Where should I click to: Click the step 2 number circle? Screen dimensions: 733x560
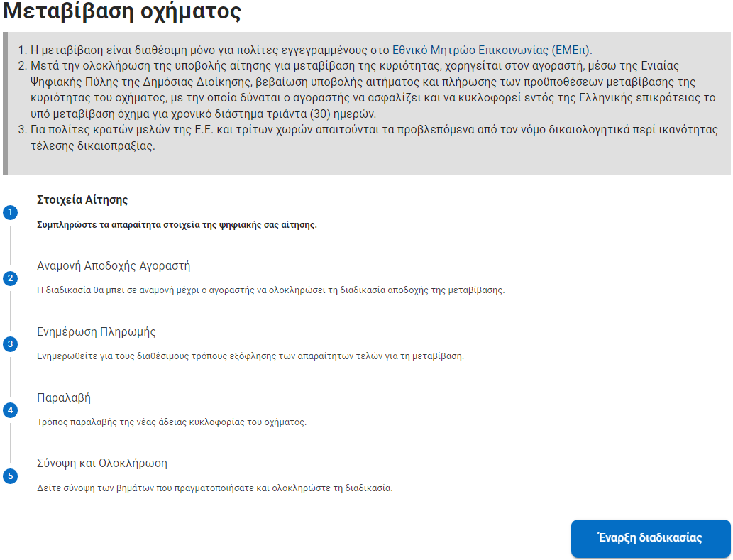10,278
